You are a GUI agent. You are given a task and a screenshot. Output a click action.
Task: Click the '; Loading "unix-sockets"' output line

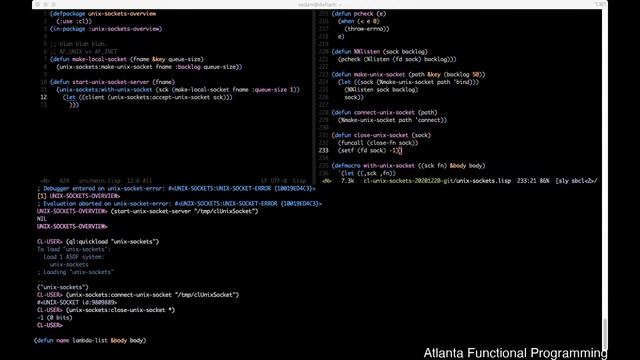pos(76,272)
